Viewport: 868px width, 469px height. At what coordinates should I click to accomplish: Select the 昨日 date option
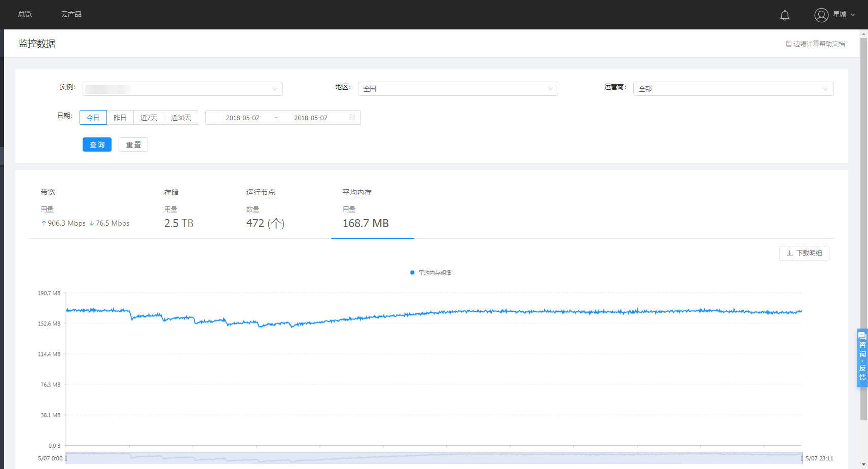click(120, 118)
